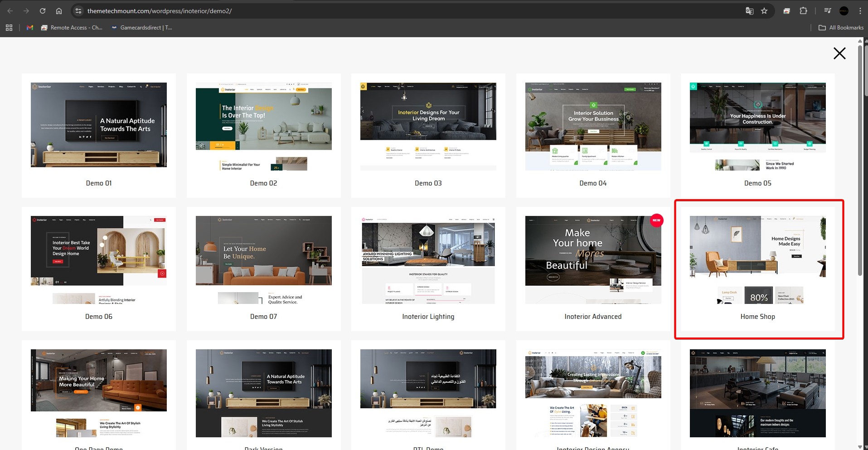868x450 pixels.
Task: Open the Home Shop demo preview
Action: 757,259
